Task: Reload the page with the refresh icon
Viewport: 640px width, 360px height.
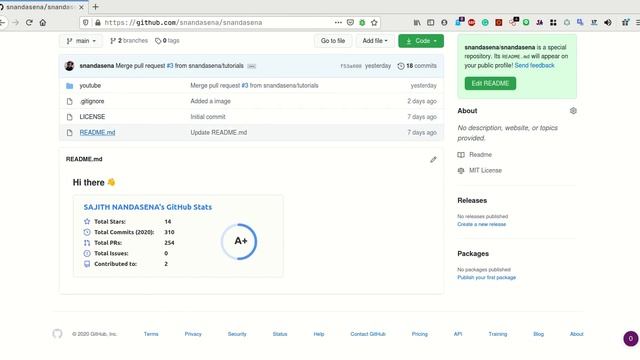Action: pos(29,22)
